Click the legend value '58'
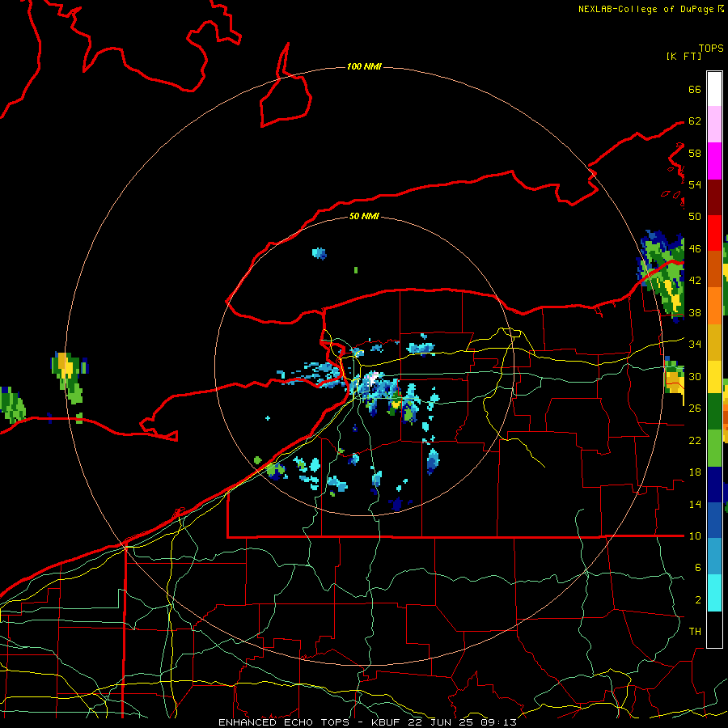The image size is (728, 728). [x=695, y=153]
